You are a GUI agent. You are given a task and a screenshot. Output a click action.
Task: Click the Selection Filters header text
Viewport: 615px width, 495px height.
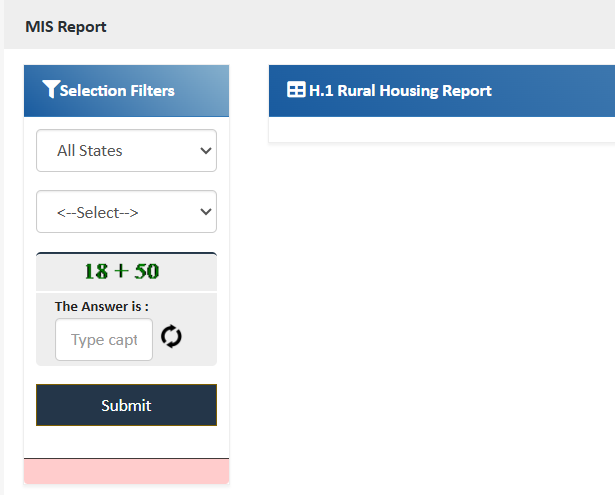(x=117, y=91)
